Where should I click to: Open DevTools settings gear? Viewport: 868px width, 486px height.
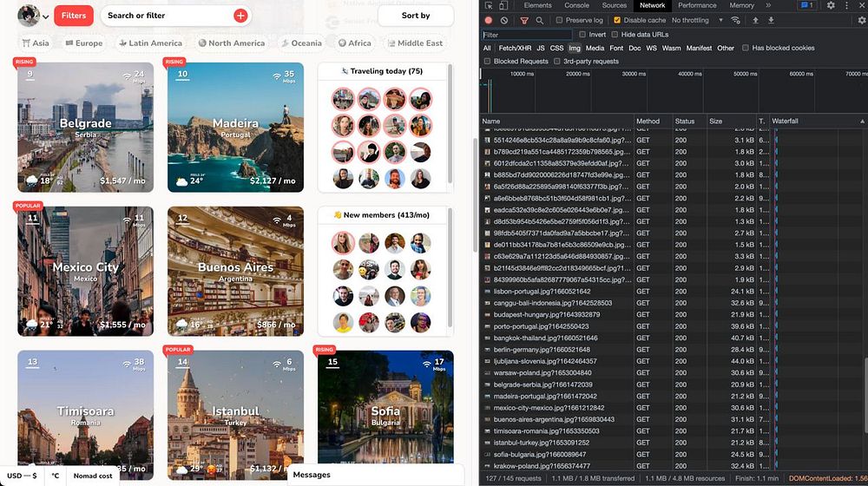pyautogui.click(x=831, y=5)
